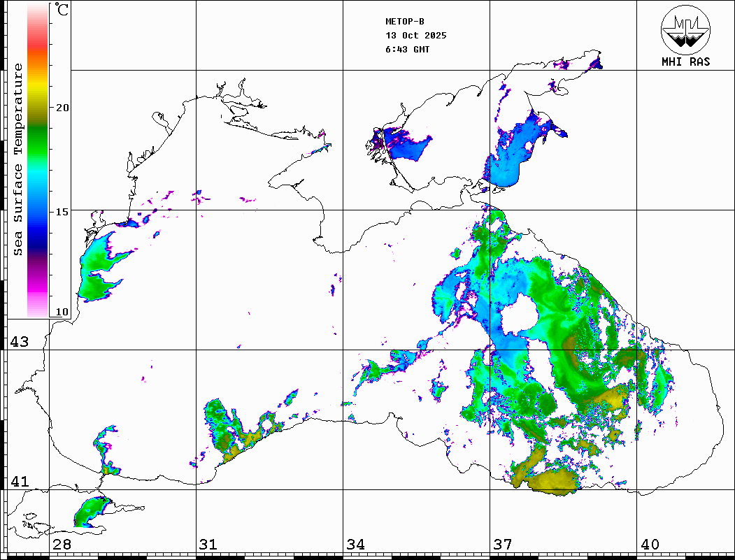Click the latitude label 43
This screenshot has width=735, height=560.
pos(18,342)
